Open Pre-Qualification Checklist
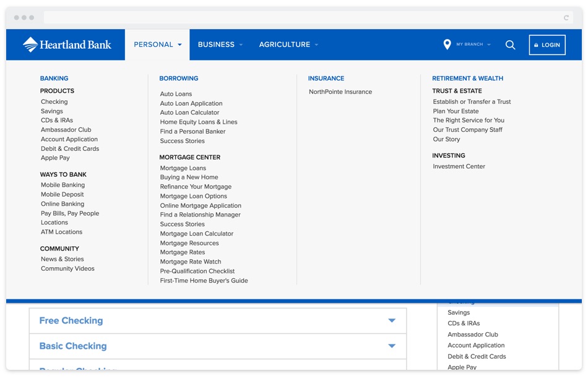 197,271
